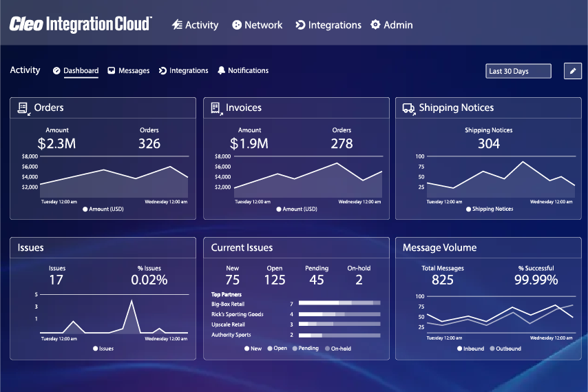Switch to the Messages tab
The height and width of the screenshot is (392, 588).
(x=129, y=70)
